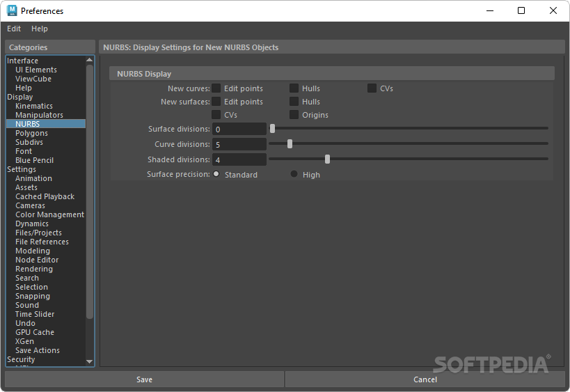Viewport: 570px width, 392px height.
Task: Click the Cancel button
Action: (425, 379)
